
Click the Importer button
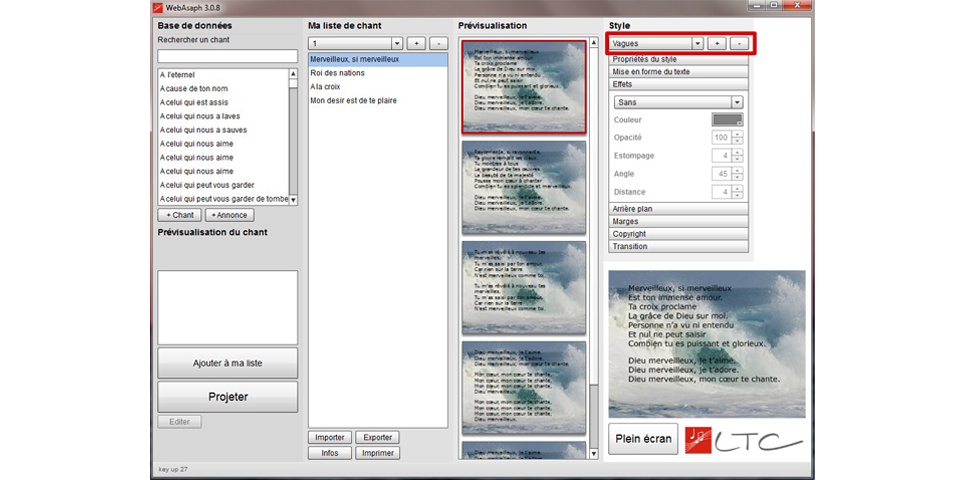(x=330, y=438)
